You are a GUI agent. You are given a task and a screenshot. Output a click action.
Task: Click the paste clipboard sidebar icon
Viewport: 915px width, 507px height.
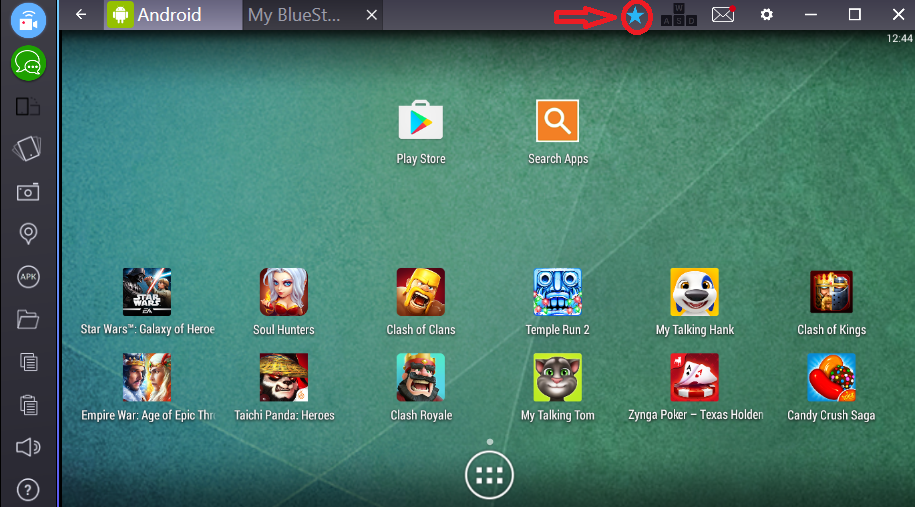[x=28, y=405]
